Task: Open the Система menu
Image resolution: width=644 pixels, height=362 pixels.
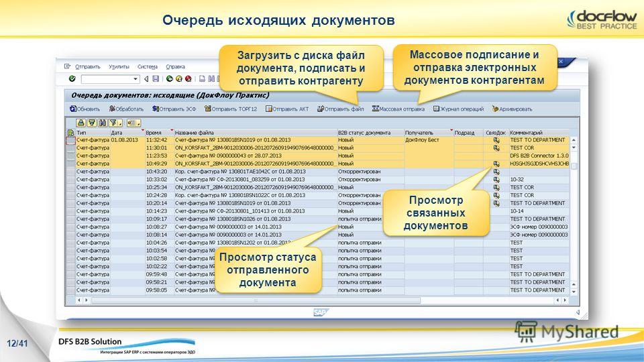Action: [x=148, y=66]
